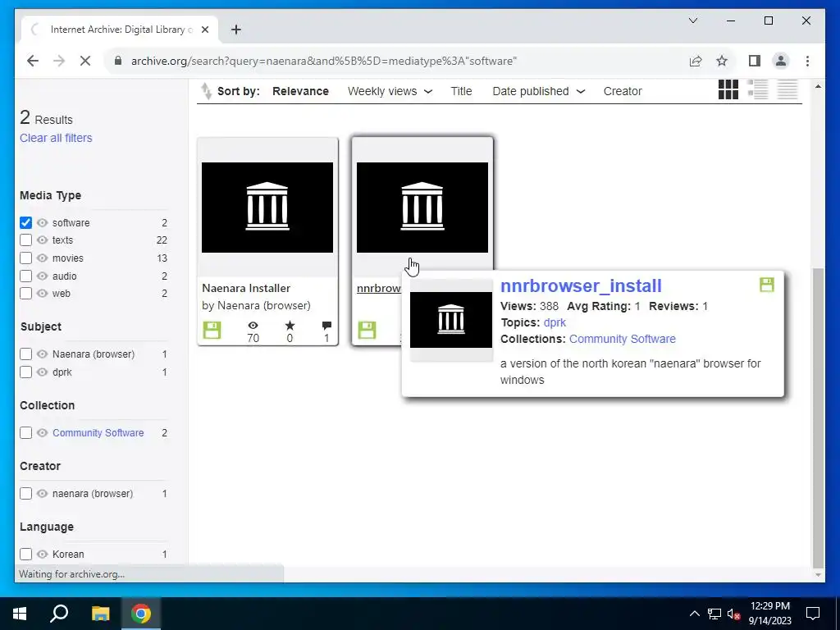Toggle sort direction arrows icon
The width and height of the screenshot is (840, 630).
pyautogui.click(x=206, y=91)
